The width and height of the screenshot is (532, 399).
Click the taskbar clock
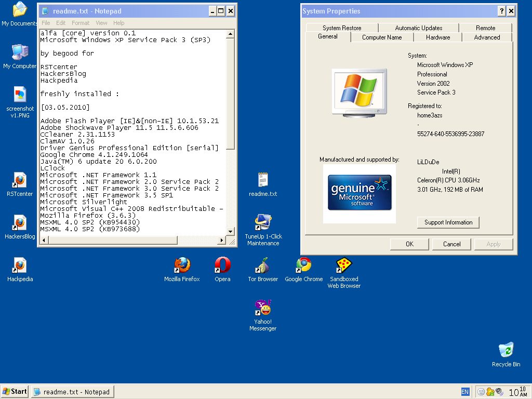pos(518,392)
